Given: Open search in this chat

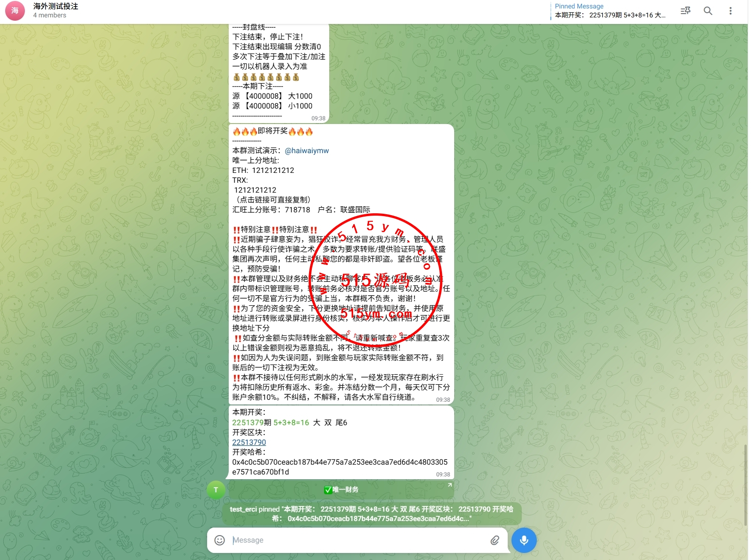Looking at the screenshot, I should [x=708, y=11].
